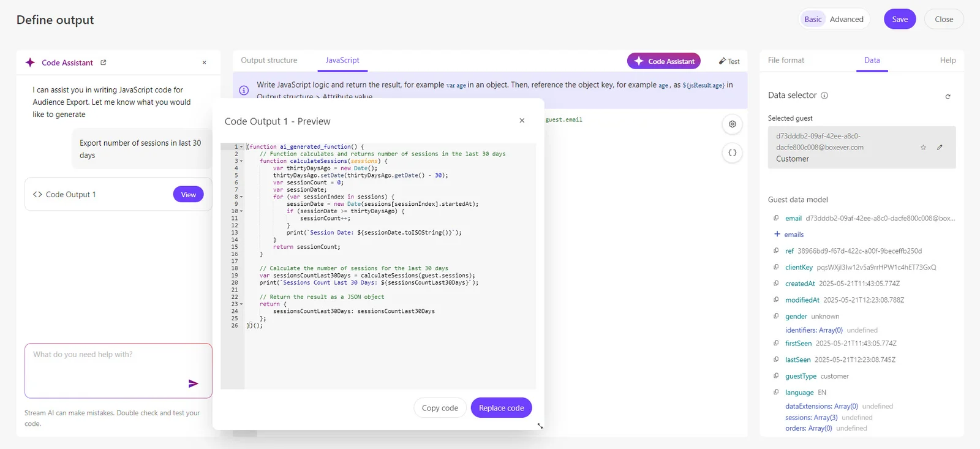Viewport: 980px width, 449px height.
Task: Open the Help tab
Action: click(x=948, y=61)
